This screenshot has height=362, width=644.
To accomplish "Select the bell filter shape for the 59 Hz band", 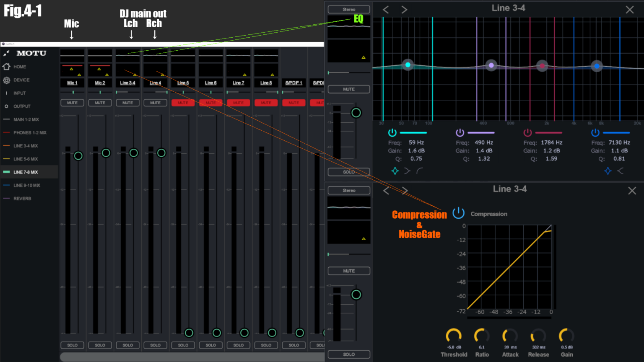I will point(395,171).
